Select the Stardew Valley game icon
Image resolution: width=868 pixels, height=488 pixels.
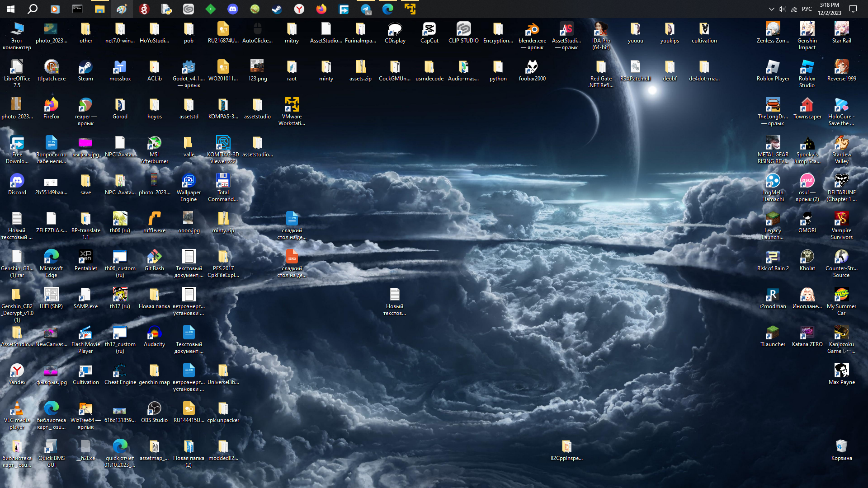[841, 144]
